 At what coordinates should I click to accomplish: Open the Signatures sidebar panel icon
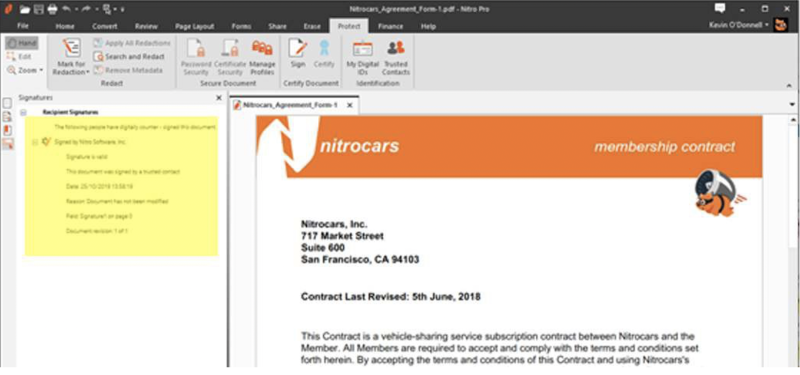pos(8,144)
